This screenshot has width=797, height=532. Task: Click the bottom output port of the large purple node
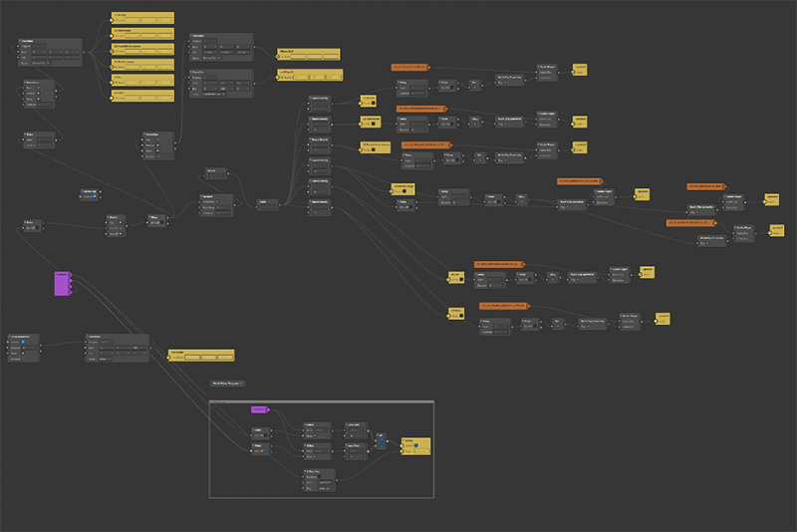pyautogui.click(x=70, y=292)
